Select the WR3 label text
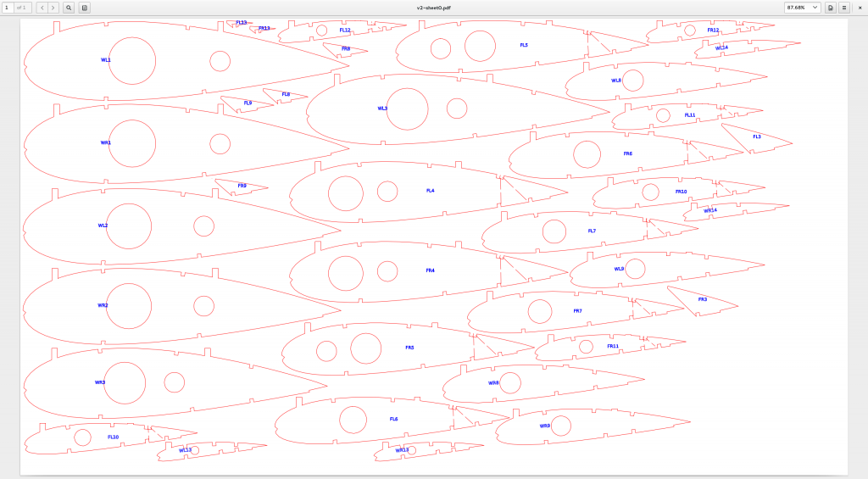The height and width of the screenshot is (479, 868). coord(100,382)
